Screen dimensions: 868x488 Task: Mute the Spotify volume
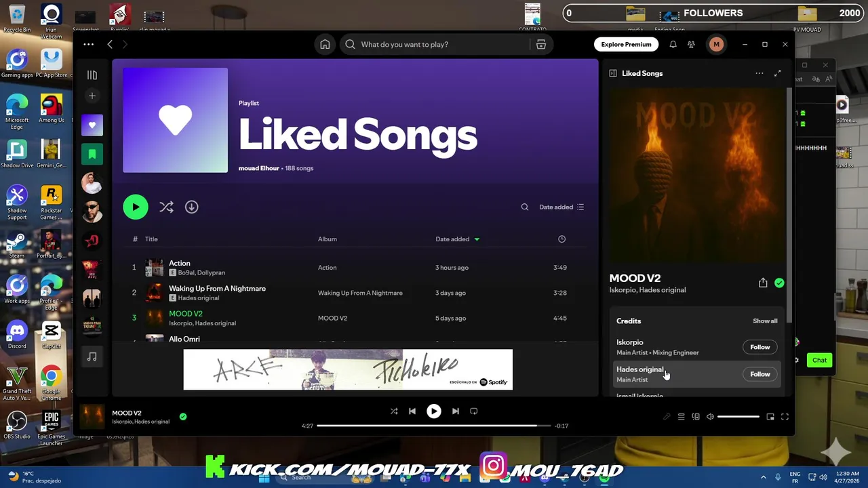coord(710,417)
